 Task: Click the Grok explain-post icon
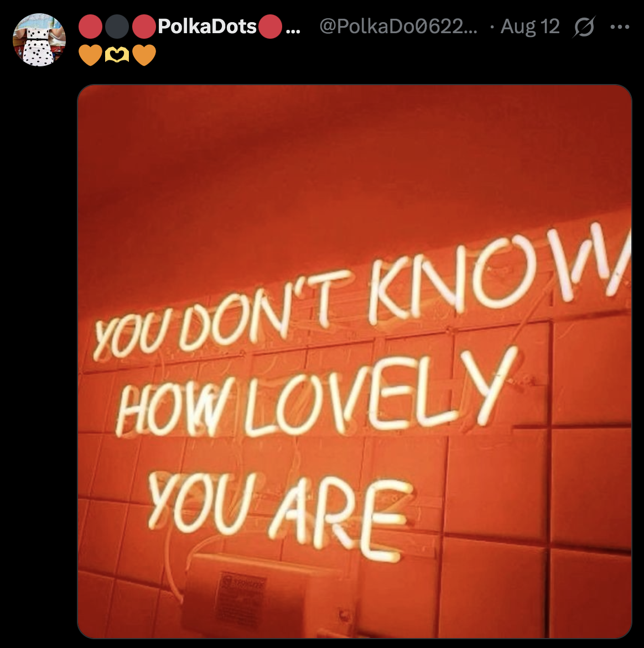pyautogui.click(x=584, y=27)
